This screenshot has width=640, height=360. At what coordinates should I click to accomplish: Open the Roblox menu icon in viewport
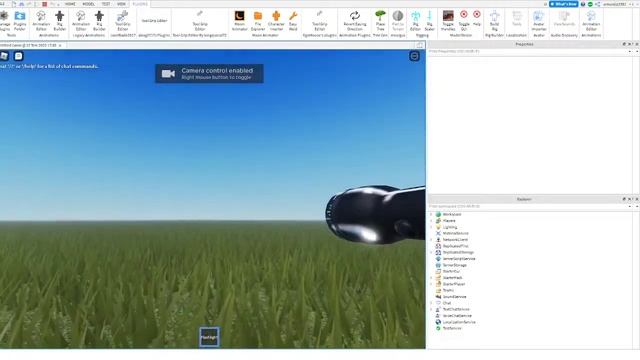pos(4,56)
